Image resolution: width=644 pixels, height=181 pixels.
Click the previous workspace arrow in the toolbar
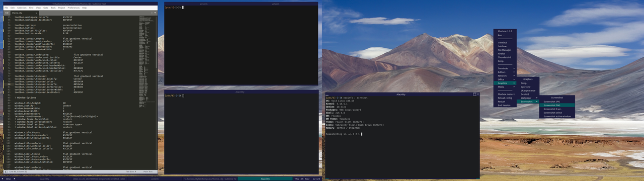pos(3,178)
